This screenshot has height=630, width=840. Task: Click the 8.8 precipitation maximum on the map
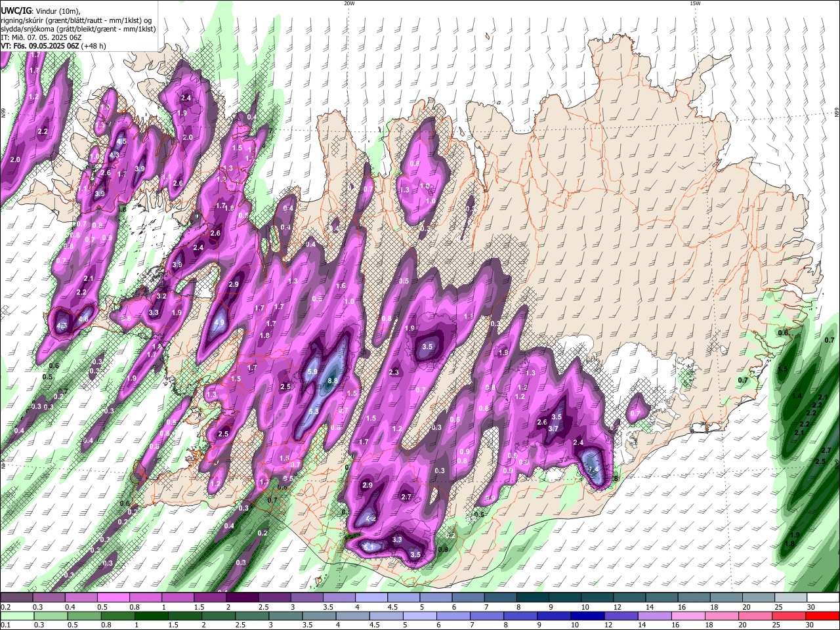coord(332,381)
